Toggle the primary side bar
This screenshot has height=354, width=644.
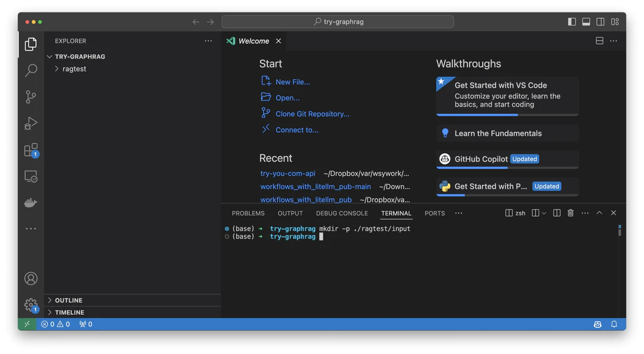572,22
